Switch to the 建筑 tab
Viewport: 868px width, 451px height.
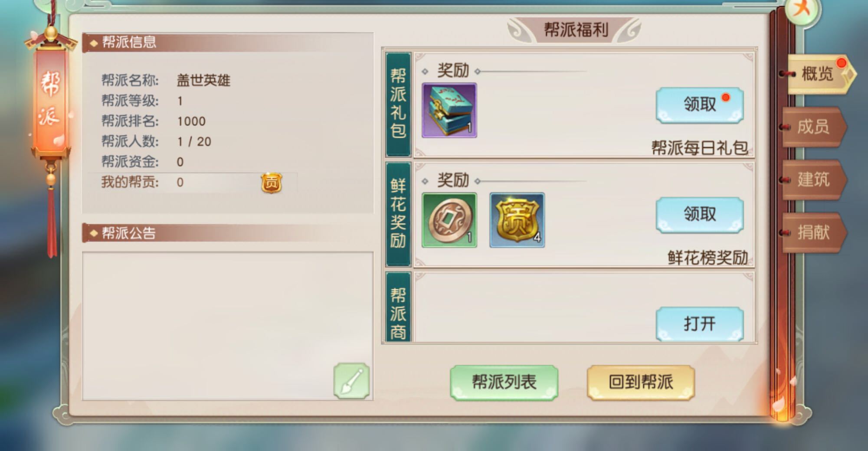(x=814, y=180)
